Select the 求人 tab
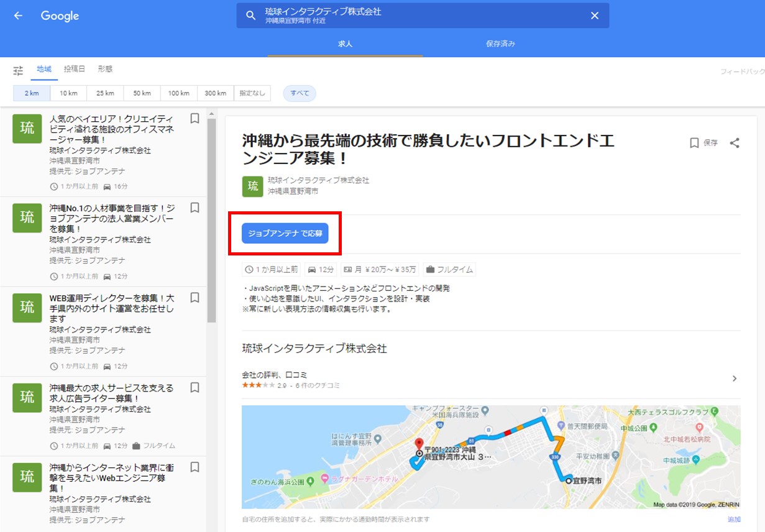Screen dimensions: 765x532 point(345,44)
